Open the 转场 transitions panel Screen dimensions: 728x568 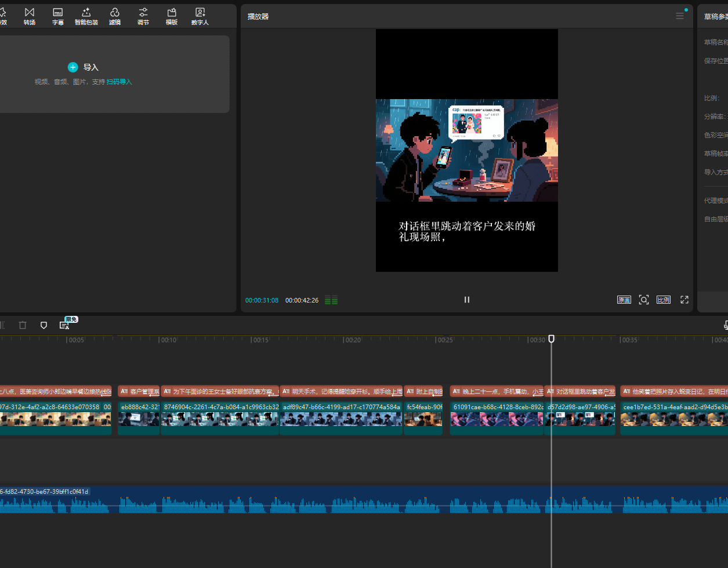click(x=30, y=16)
